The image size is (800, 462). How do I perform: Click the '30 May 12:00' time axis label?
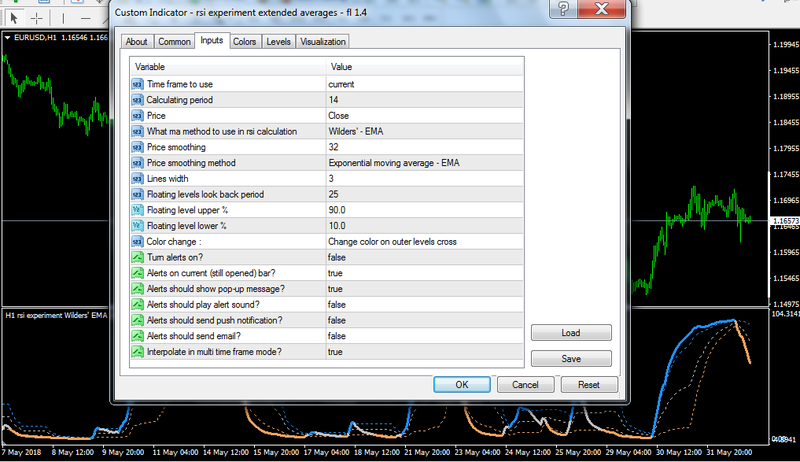pyautogui.click(x=678, y=452)
